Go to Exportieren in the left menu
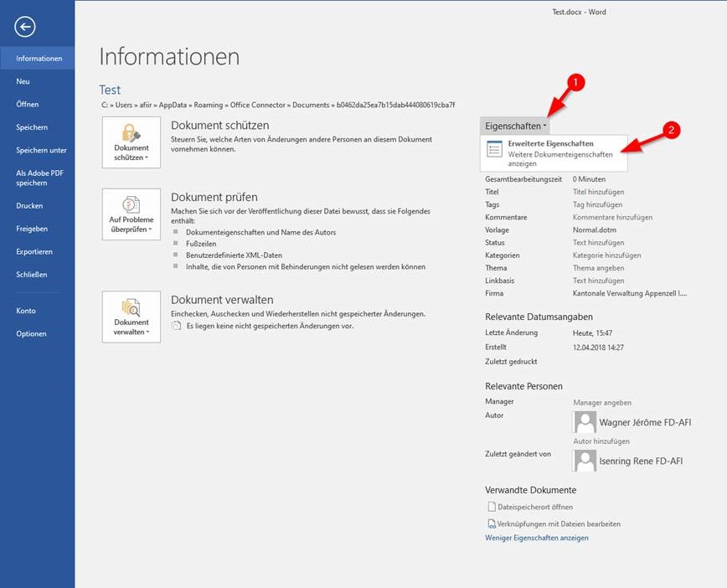Viewport: 727px width, 588px height. (34, 251)
